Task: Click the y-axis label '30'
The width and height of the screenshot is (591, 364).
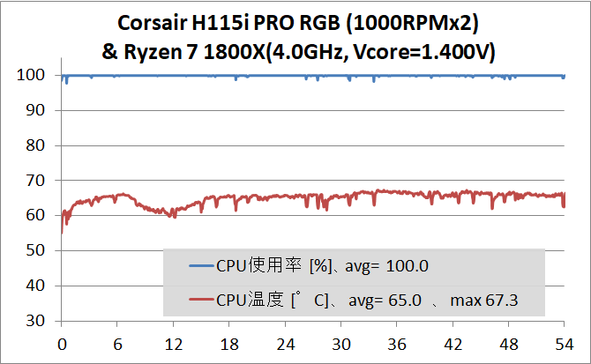Action: click(35, 321)
